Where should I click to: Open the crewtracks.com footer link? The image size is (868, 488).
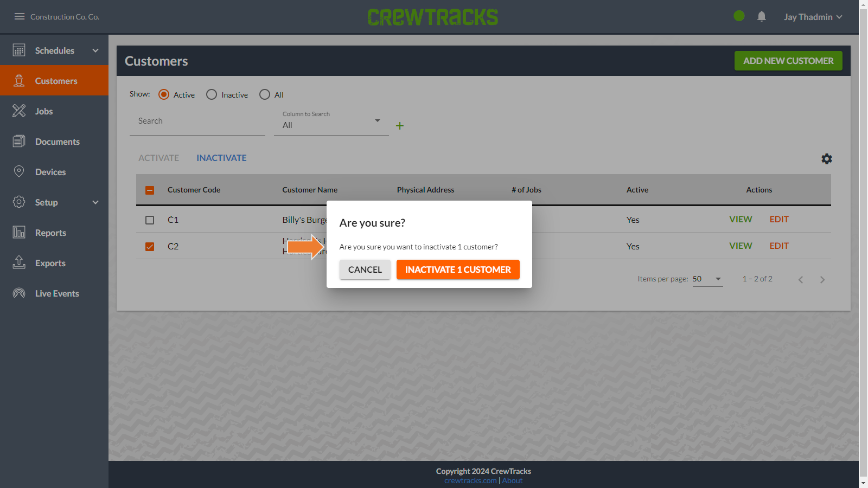[470, 480]
